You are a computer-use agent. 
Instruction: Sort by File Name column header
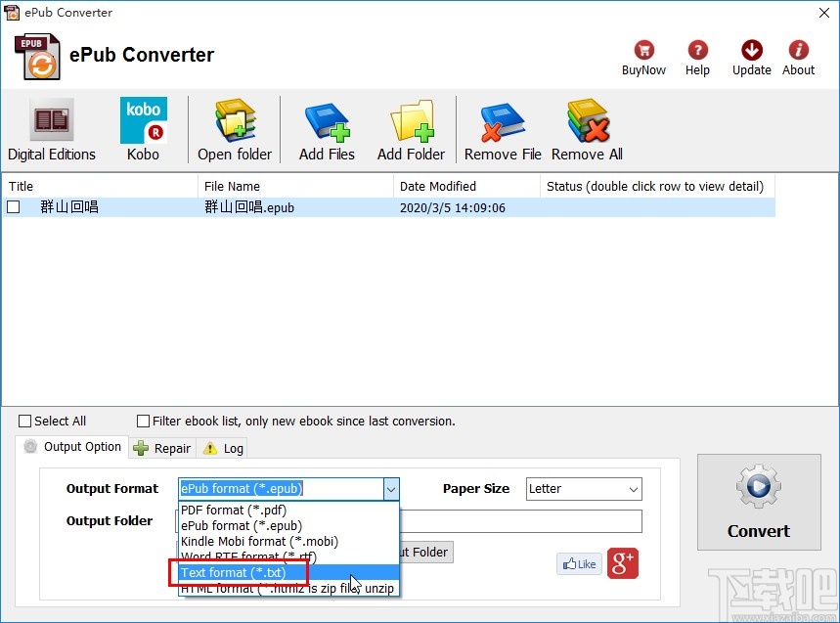295,186
